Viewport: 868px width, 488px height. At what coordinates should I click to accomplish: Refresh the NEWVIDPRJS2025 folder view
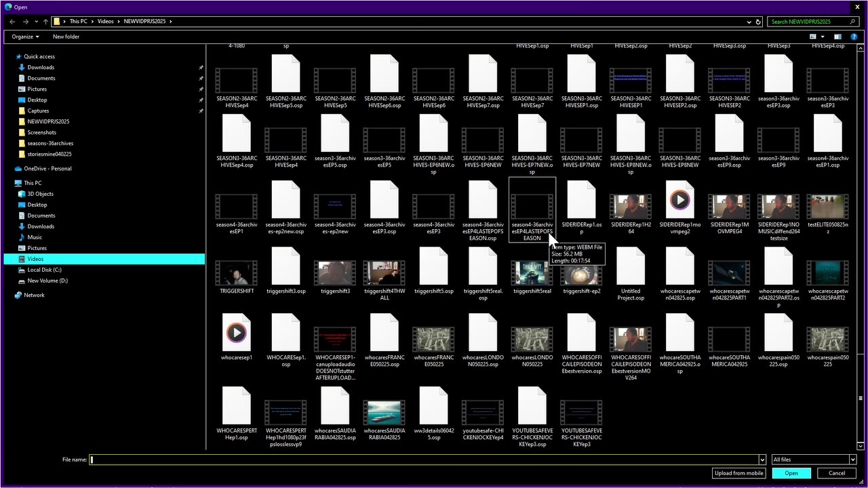pyautogui.click(x=758, y=22)
